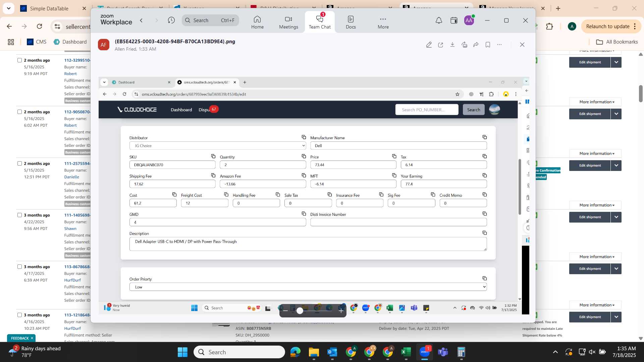Open buyer Danielle link
The image size is (644, 362).
click(x=72, y=177)
